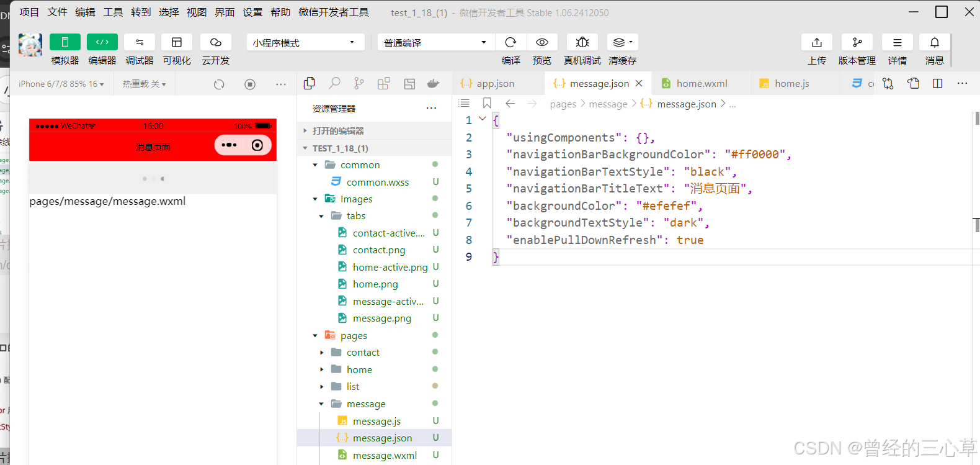Click the pages breadcrumb segment
The height and width of the screenshot is (465, 980).
(563, 104)
